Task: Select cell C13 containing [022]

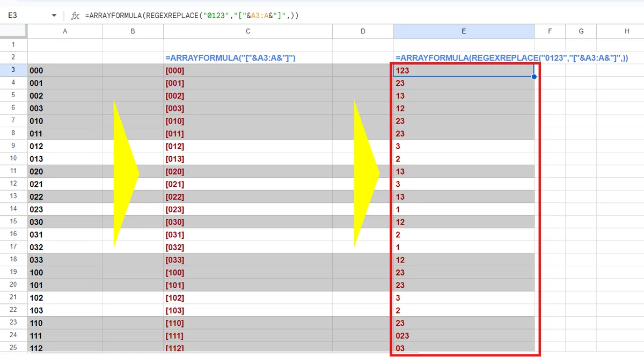Action: (248, 196)
